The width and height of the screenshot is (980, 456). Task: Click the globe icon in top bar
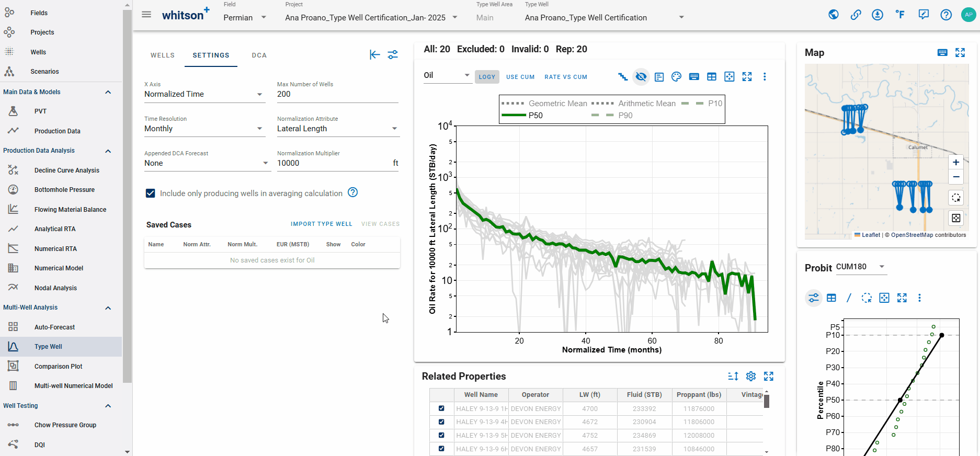pyautogui.click(x=834, y=15)
